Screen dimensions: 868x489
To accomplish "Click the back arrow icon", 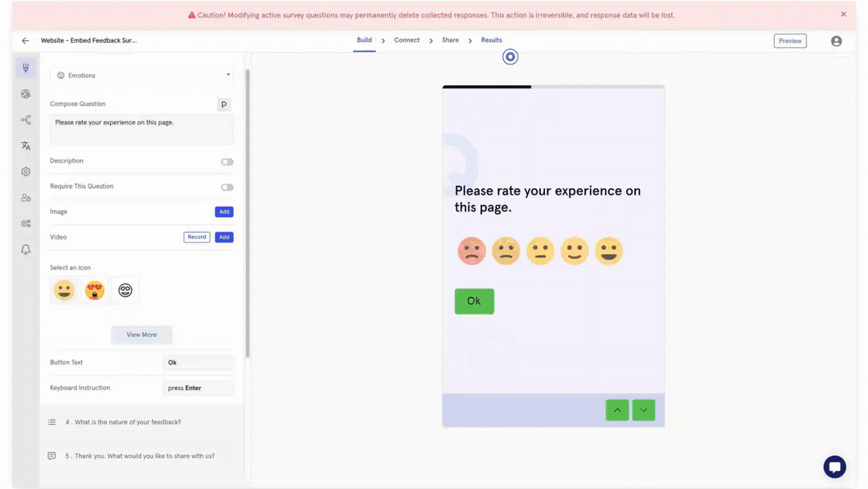I will tap(25, 41).
